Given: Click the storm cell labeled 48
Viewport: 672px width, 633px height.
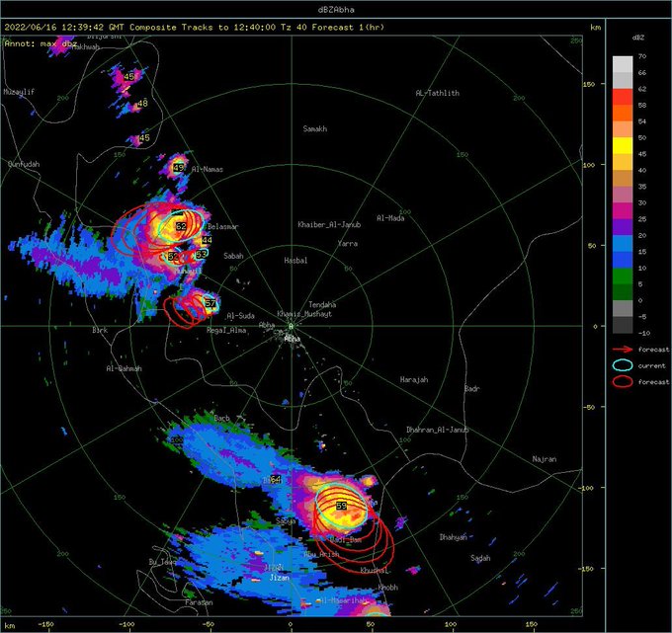Looking at the screenshot, I should coord(143,104).
